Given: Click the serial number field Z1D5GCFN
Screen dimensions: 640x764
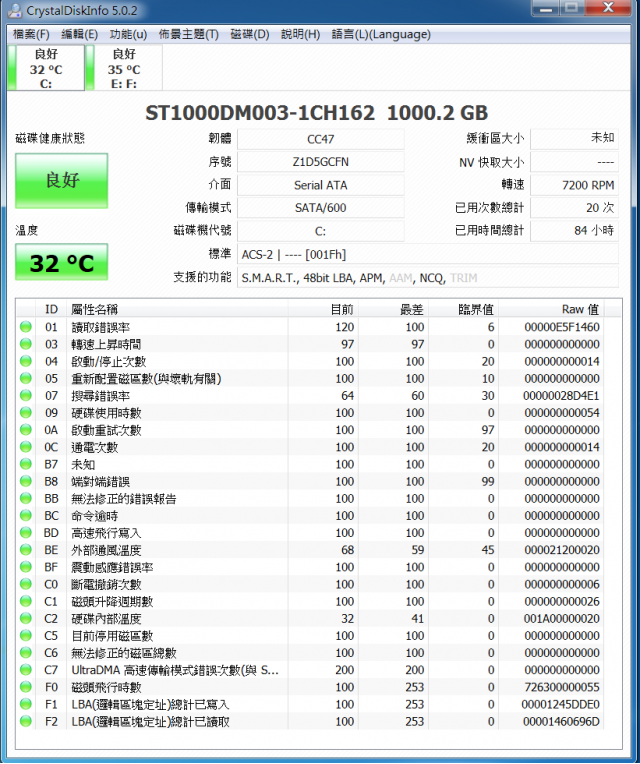Looking at the screenshot, I should pos(320,162).
